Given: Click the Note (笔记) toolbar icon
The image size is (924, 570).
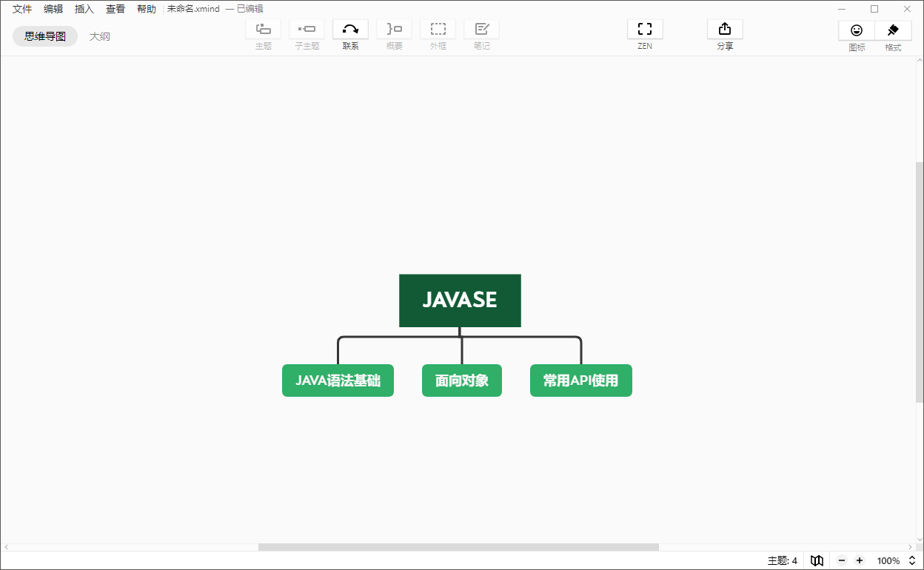Looking at the screenshot, I should coord(481,30).
